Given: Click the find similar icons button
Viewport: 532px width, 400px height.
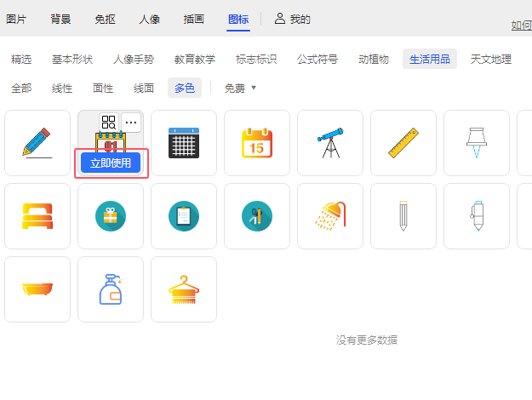Looking at the screenshot, I should click(109, 123).
